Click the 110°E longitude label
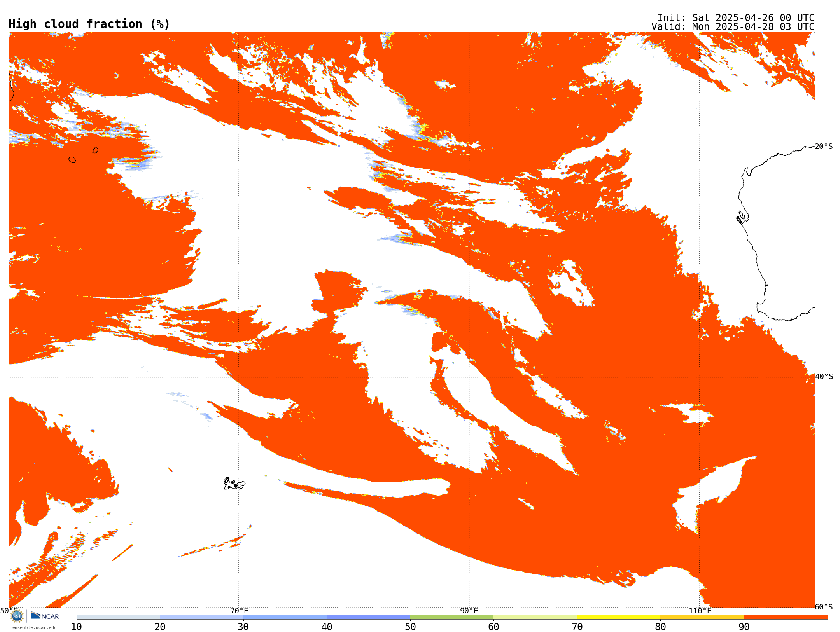Viewport: 840px width, 632px height. (700, 611)
